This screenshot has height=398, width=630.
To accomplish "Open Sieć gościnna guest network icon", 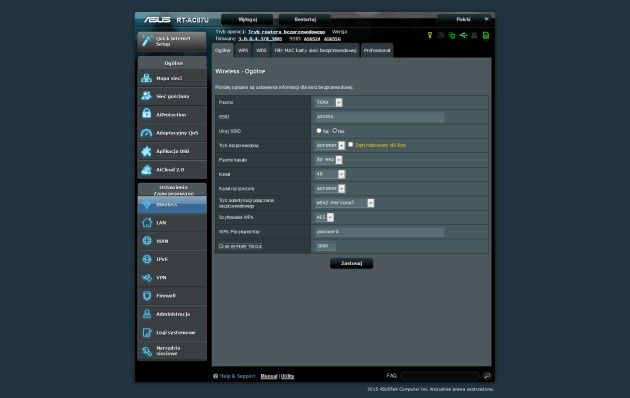I will tap(146, 96).
